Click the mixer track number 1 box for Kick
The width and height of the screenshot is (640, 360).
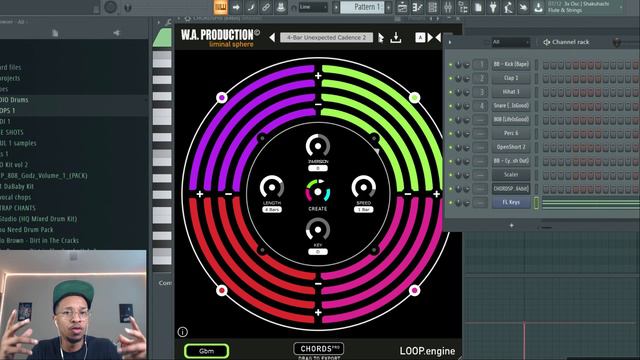coord(480,64)
